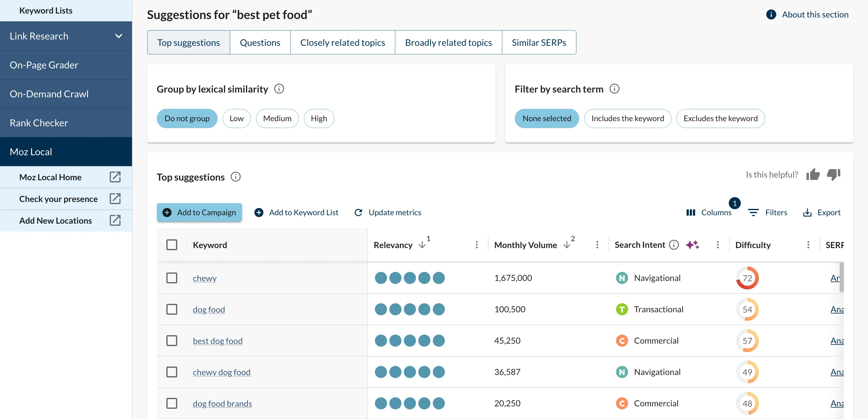Screen dimensions: 868x419
Task: Click the Export download icon
Action: pyautogui.click(x=807, y=213)
